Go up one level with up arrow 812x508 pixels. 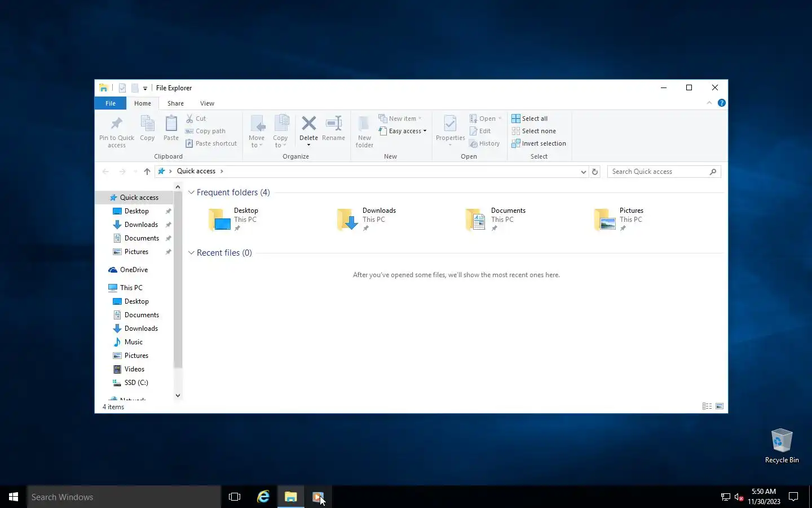[147, 171]
